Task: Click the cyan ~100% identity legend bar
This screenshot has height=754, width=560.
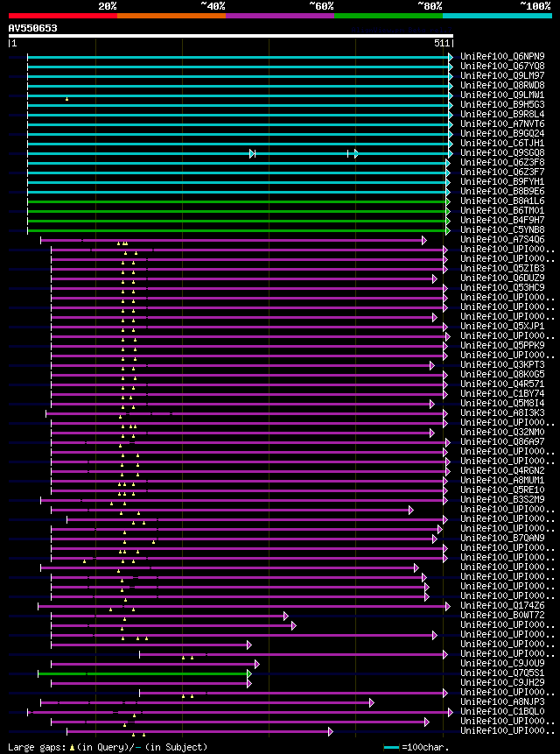Action: (x=497, y=16)
